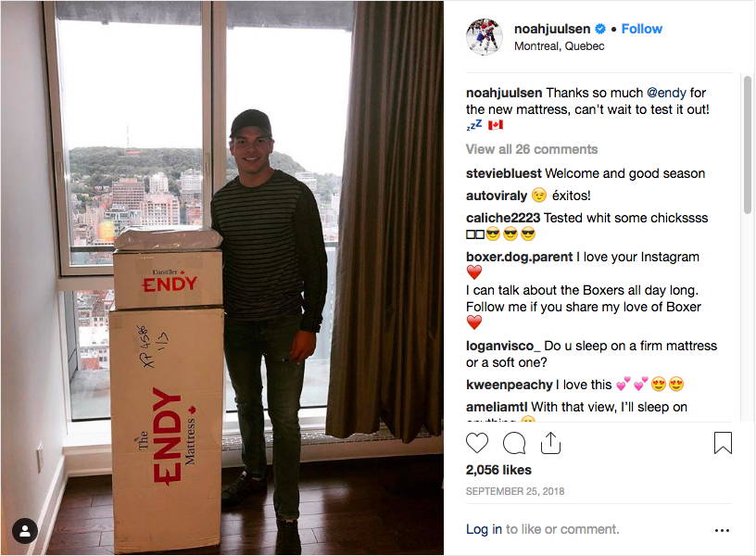Open the Montreal, Quebec location link
Screen dimensions: 756x556
click(x=560, y=46)
